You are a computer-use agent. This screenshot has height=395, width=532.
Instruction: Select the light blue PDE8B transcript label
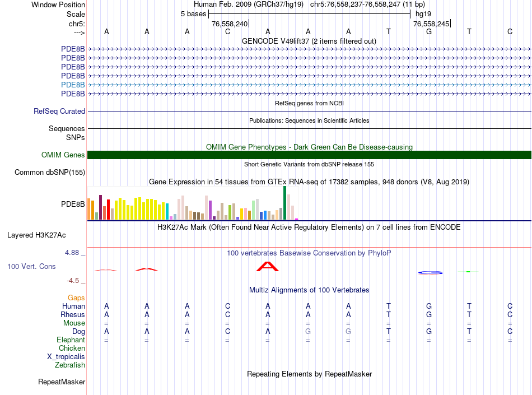click(x=73, y=85)
